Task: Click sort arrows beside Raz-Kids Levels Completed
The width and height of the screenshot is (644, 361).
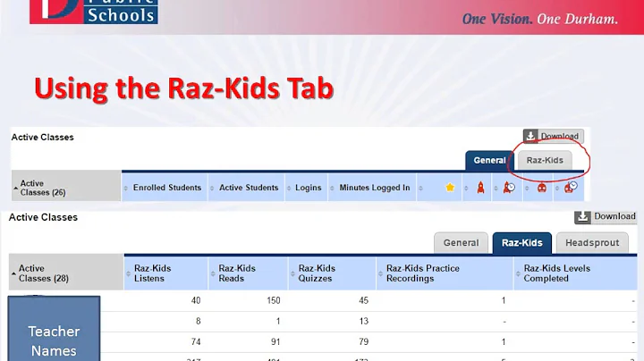Action: (518, 273)
